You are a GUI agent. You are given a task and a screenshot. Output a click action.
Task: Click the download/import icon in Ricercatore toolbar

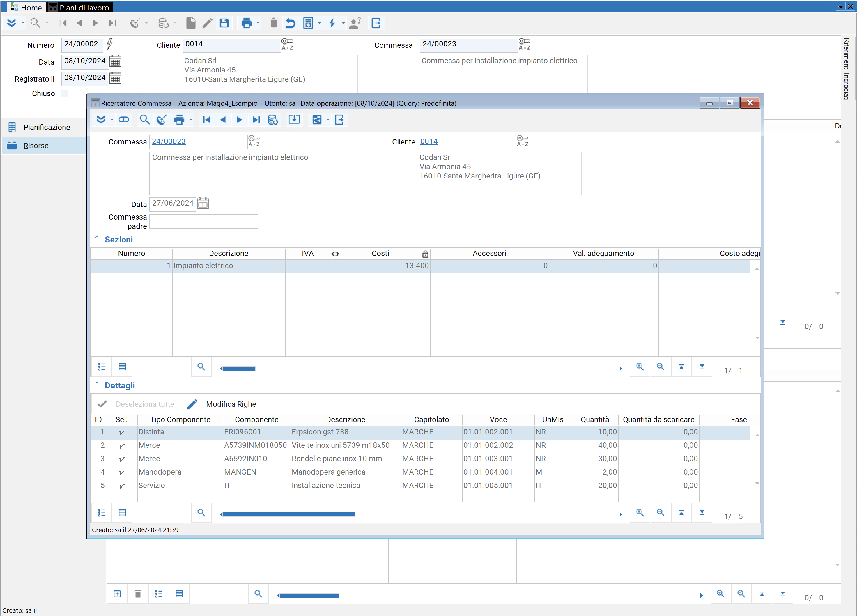click(294, 120)
